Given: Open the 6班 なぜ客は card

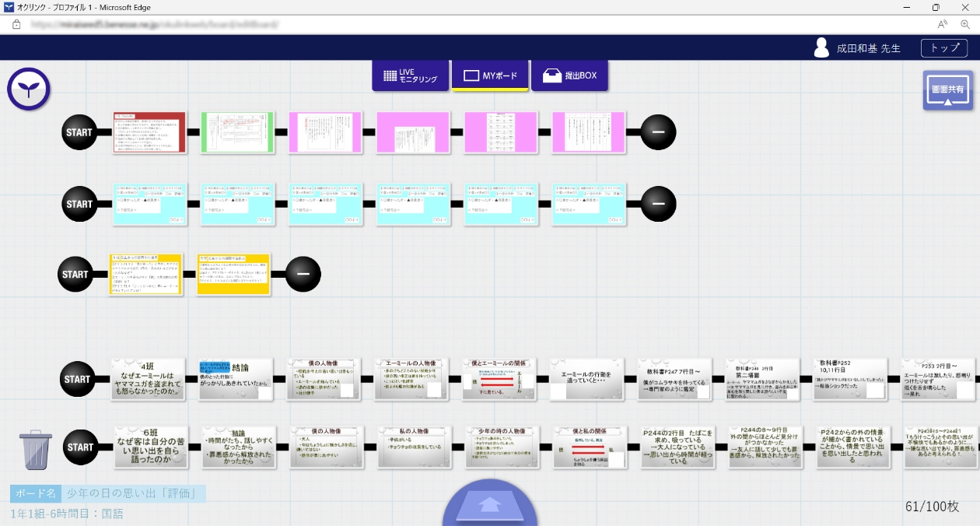Looking at the screenshot, I should [x=152, y=447].
